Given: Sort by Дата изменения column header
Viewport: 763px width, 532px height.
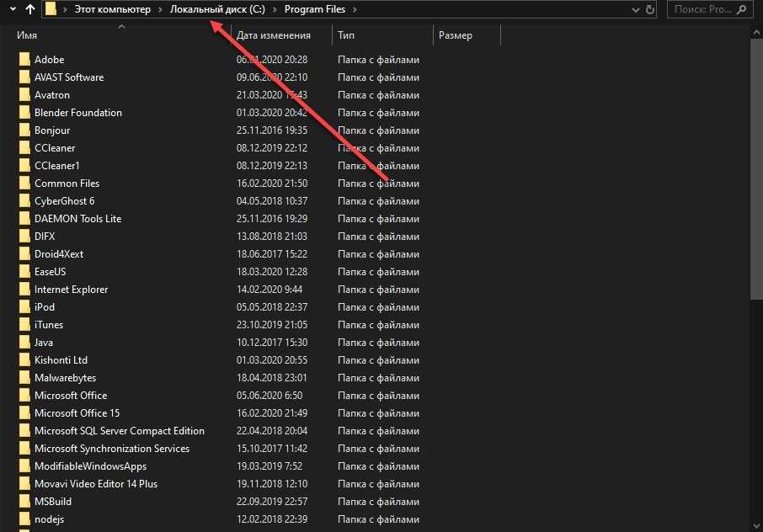Looking at the screenshot, I should click(x=274, y=35).
